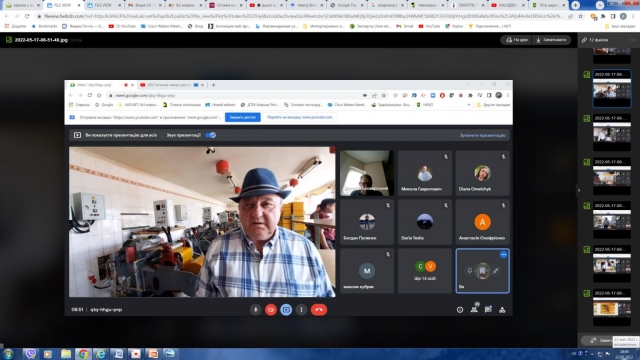Screen dimensions: 640x360
Task: Click the stop presentation link
Action: [482, 135]
